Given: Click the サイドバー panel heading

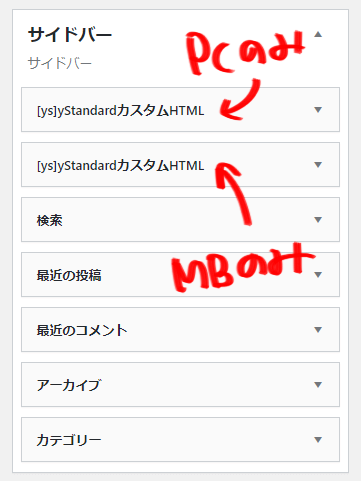Looking at the screenshot, I should point(70,35).
